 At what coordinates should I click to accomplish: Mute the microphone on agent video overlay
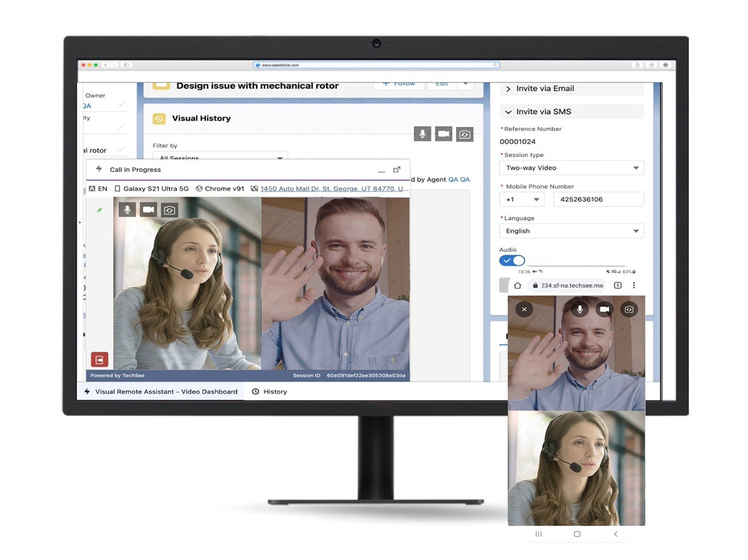(127, 210)
